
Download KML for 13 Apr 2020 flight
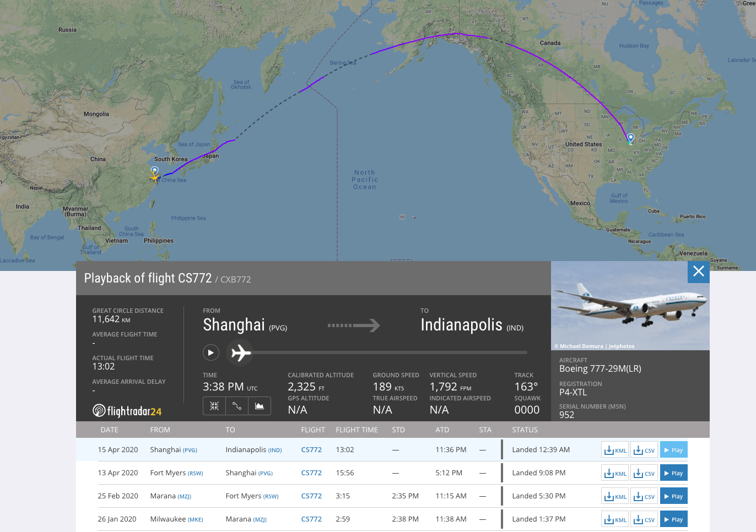[x=615, y=473]
